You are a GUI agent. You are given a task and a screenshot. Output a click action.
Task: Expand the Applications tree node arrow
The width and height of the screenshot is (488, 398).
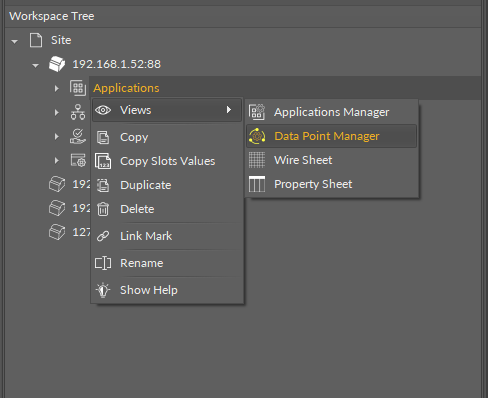(57, 88)
